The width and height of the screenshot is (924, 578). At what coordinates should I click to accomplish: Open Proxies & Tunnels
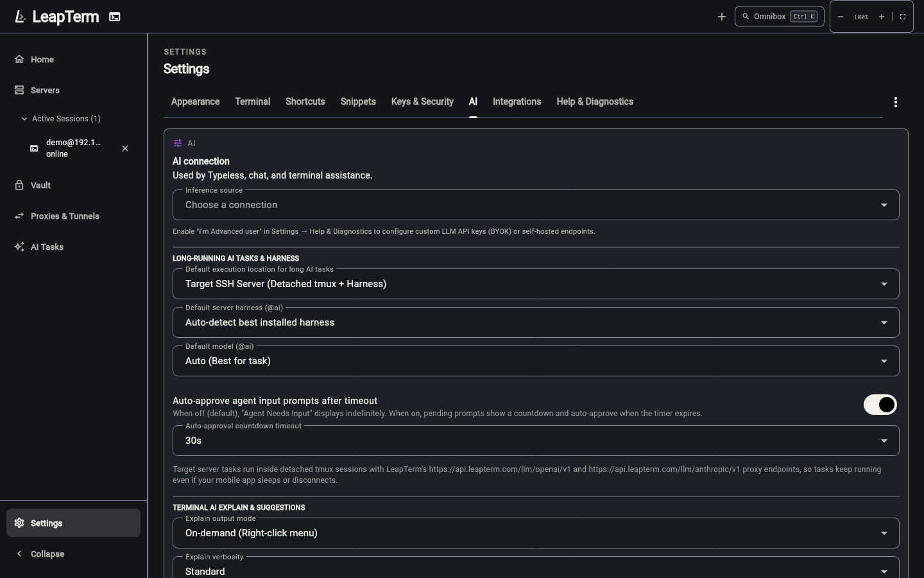click(73, 216)
